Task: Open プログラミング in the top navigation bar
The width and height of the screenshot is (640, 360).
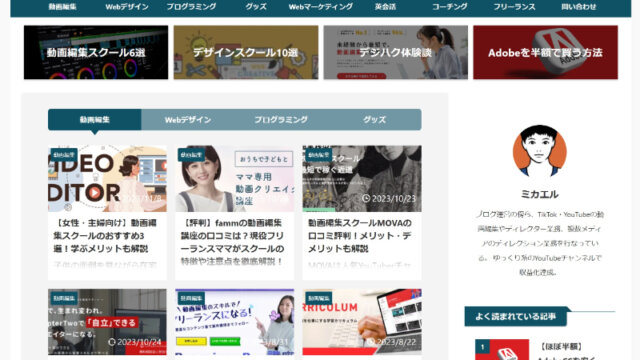Action: pyautogui.click(x=191, y=7)
